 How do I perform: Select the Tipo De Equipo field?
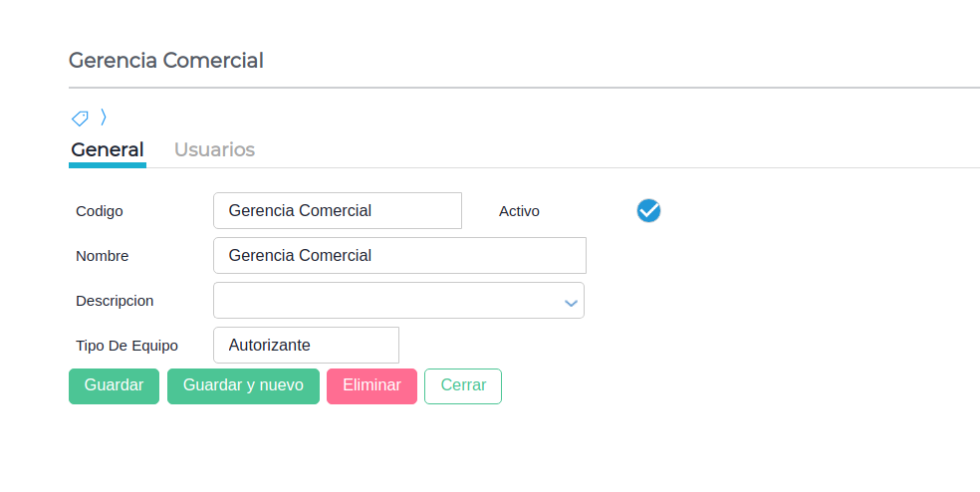(306, 346)
